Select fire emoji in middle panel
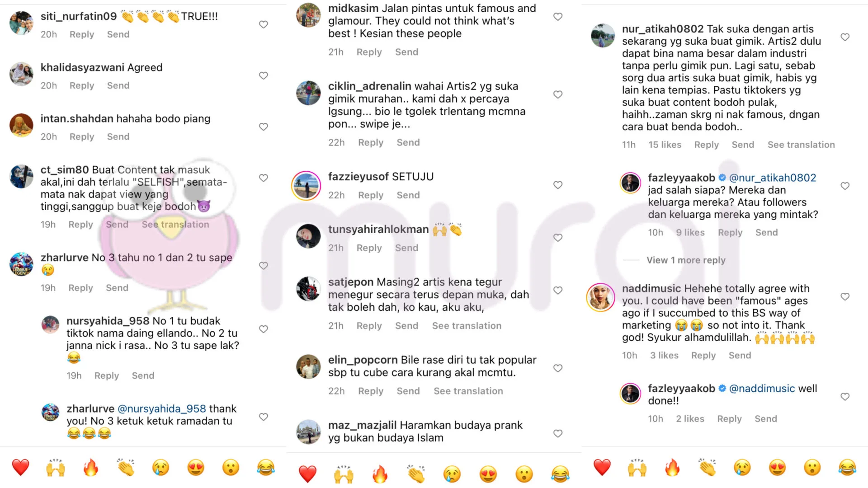 [x=380, y=474]
